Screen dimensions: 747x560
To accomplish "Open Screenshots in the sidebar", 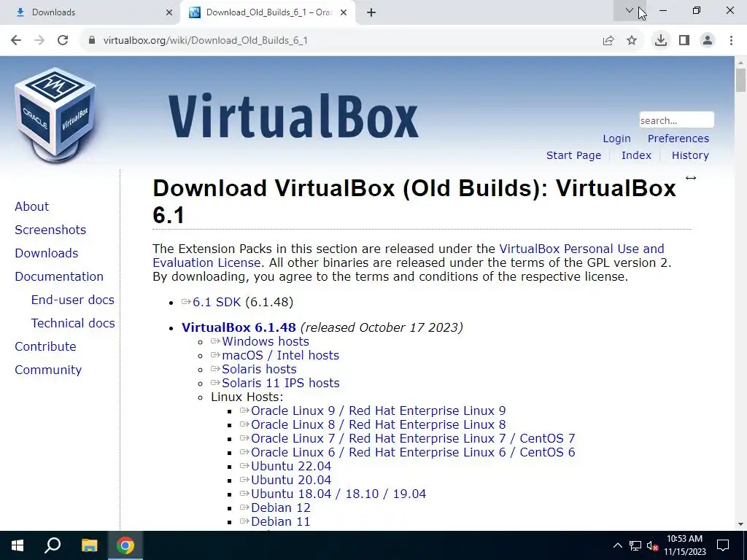I will 50,230.
